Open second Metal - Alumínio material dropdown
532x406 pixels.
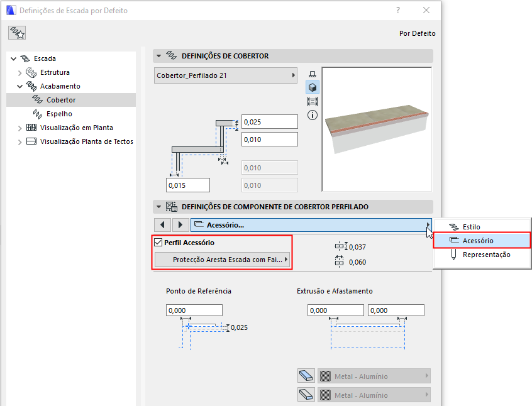point(374,395)
